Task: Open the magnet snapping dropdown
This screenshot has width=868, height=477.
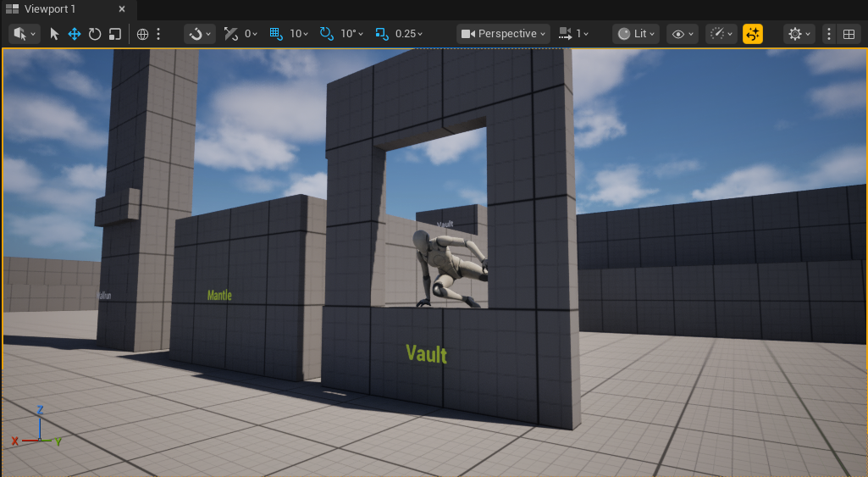Action: [x=200, y=34]
